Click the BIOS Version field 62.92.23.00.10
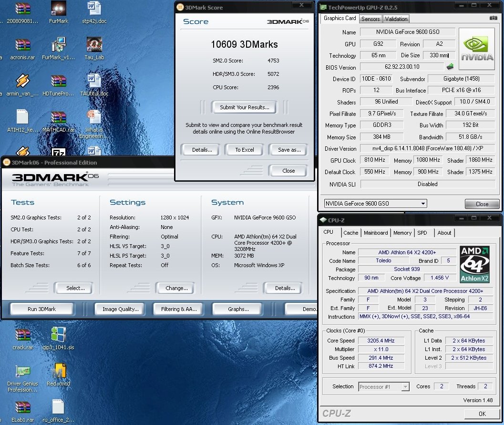504x425 pixels. [x=402, y=67]
